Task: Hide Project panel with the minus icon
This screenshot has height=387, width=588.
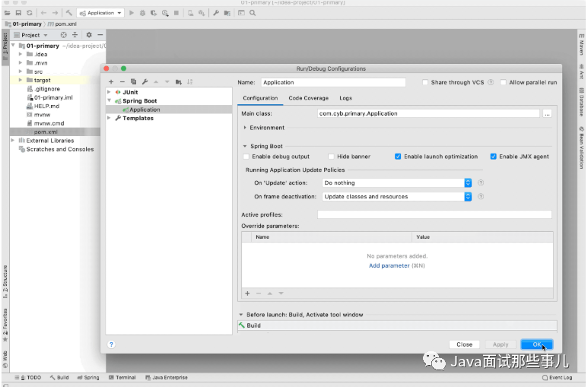Action: point(100,35)
